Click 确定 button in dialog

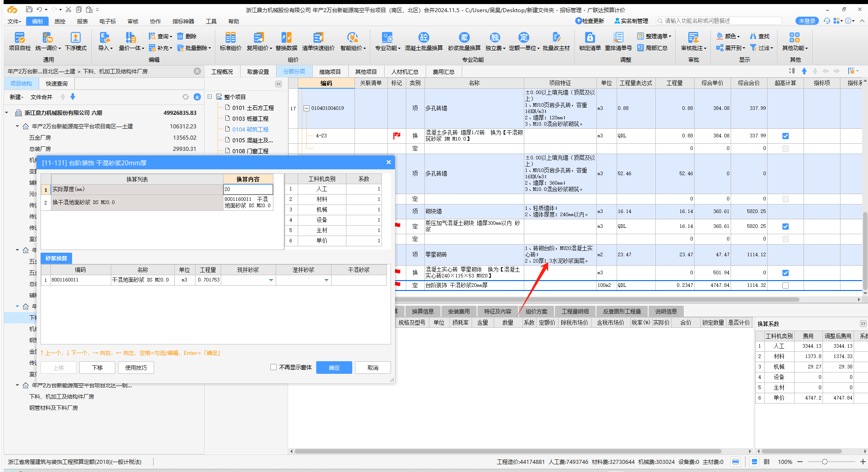[334, 368]
